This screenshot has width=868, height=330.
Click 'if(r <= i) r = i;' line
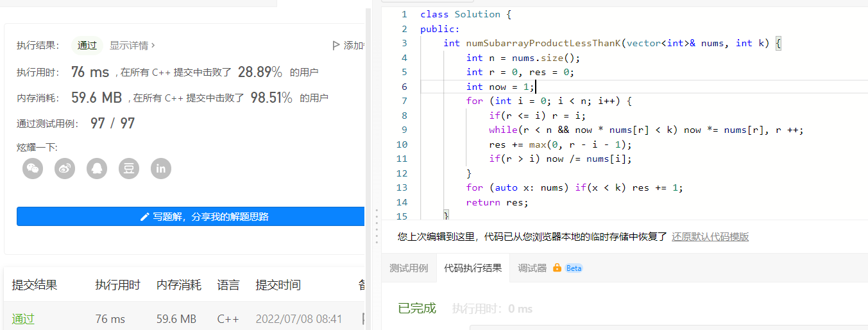point(538,116)
